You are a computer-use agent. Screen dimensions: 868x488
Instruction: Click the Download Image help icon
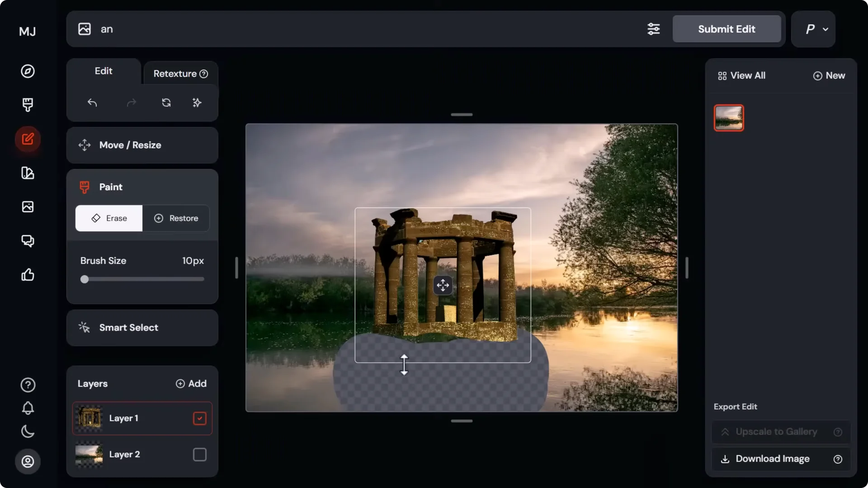click(838, 459)
